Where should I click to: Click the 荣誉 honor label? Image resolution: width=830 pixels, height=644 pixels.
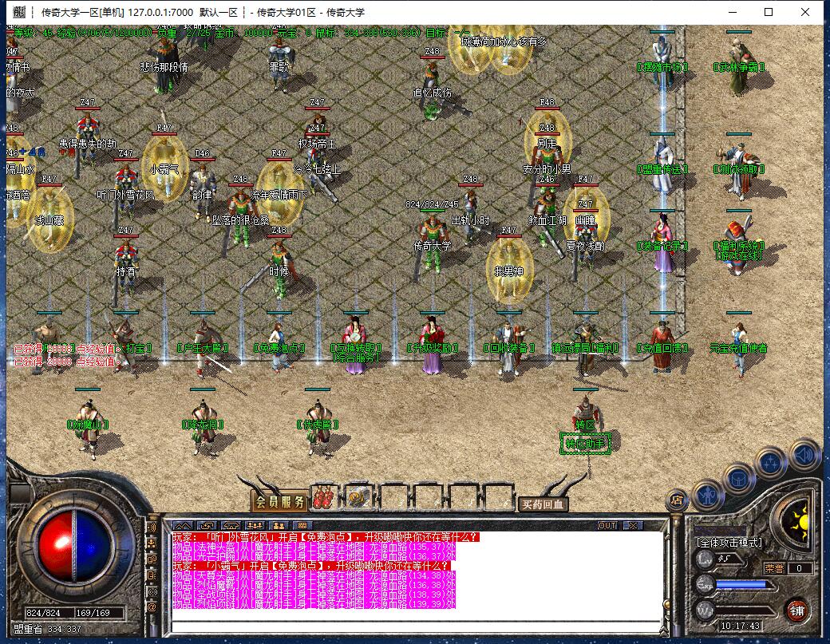(774, 568)
